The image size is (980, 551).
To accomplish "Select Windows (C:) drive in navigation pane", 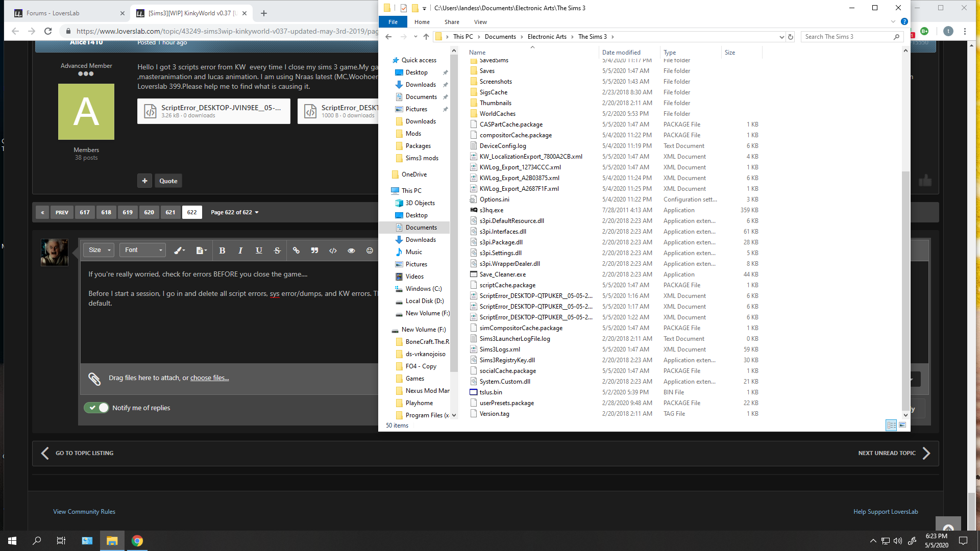I will pyautogui.click(x=424, y=289).
